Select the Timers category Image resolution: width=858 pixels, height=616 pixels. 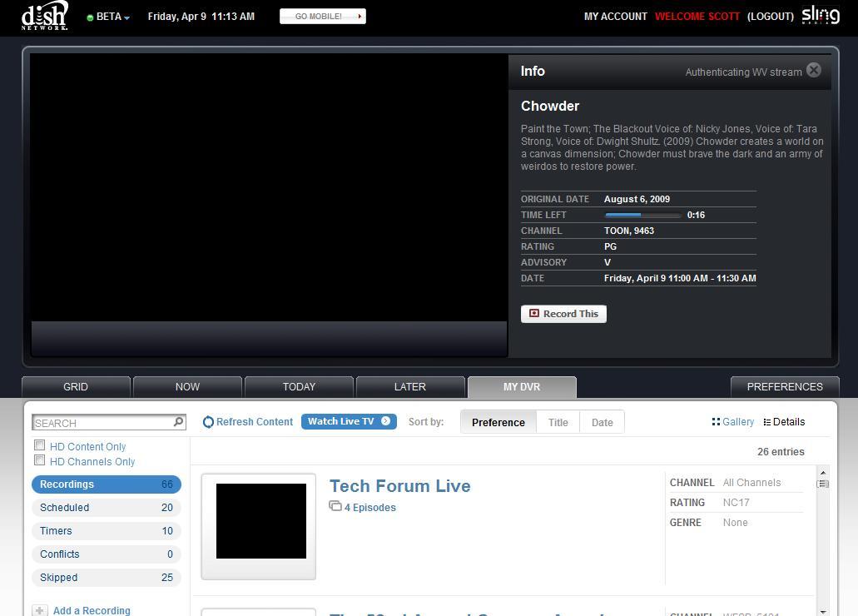pos(107,531)
